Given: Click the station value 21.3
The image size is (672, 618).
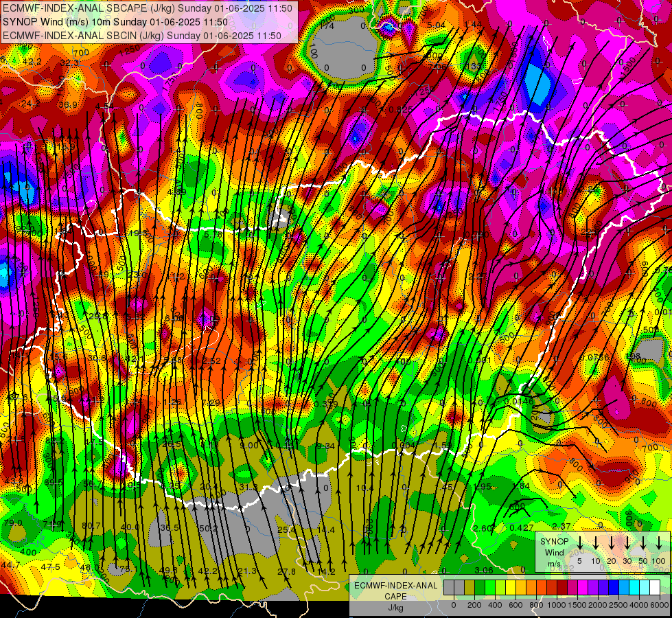Looking at the screenshot, I should click(247, 571).
